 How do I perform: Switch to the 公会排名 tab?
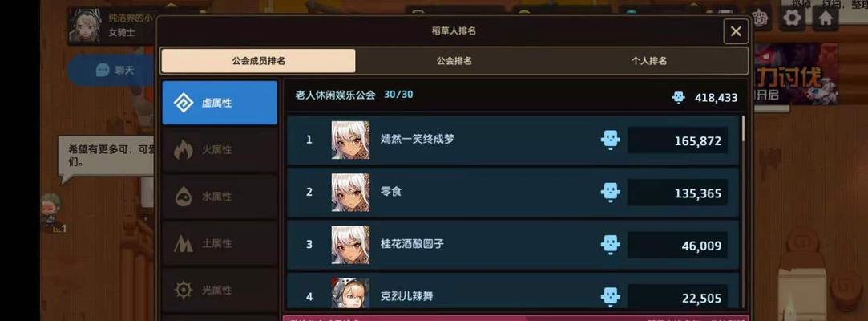(454, 61)
